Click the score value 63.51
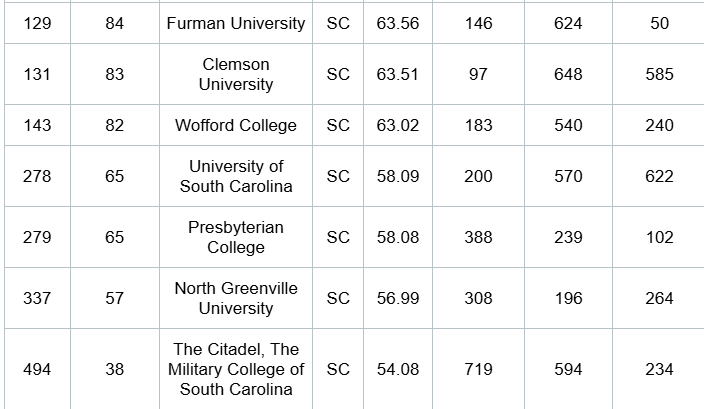The height and width of the screenshot is (409, 708). click(398, 74)
